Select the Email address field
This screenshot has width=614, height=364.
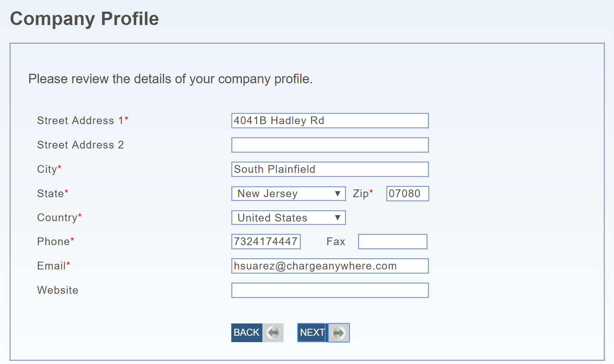click(330, 266)
